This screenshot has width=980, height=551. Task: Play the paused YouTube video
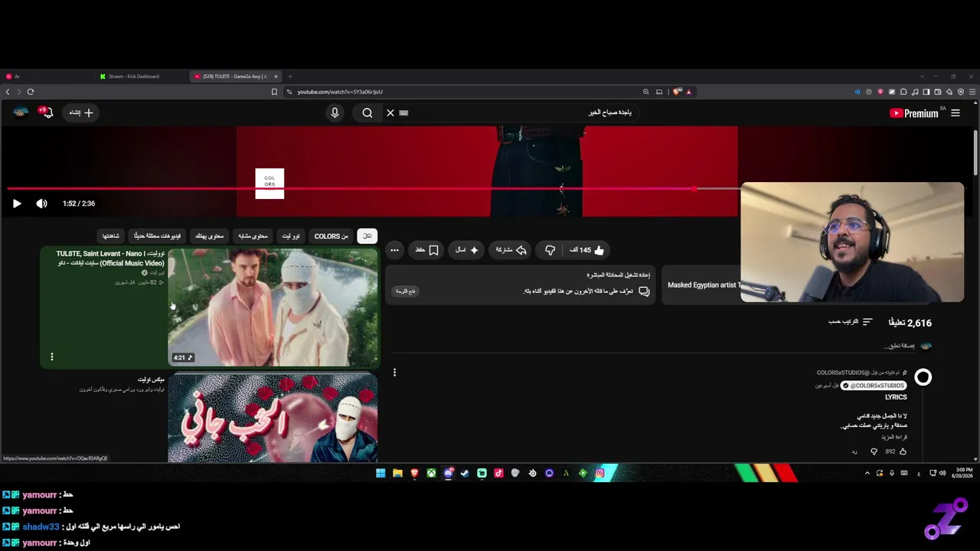(x=17, y=204)
